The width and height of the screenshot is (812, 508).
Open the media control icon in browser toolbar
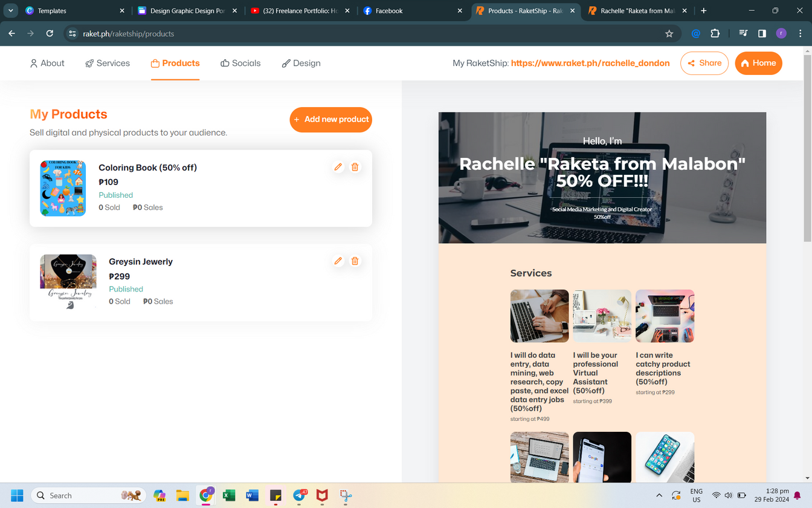pyautogui.click(x=743, y=33)
